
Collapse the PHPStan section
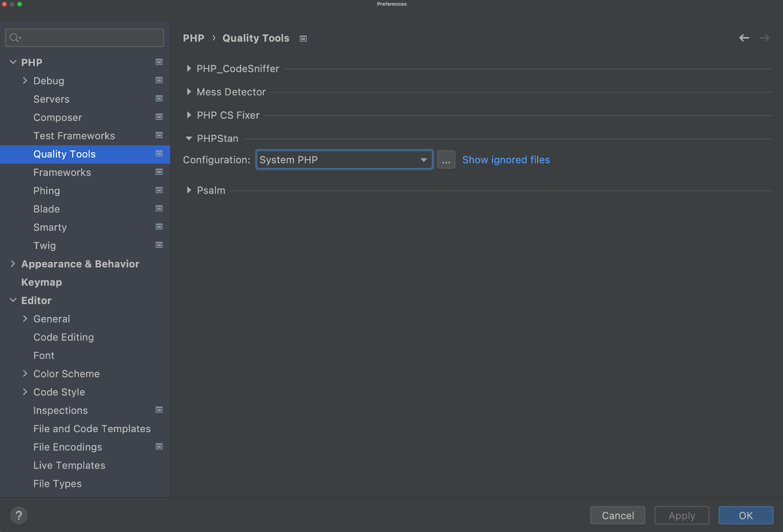coord(189,139)
